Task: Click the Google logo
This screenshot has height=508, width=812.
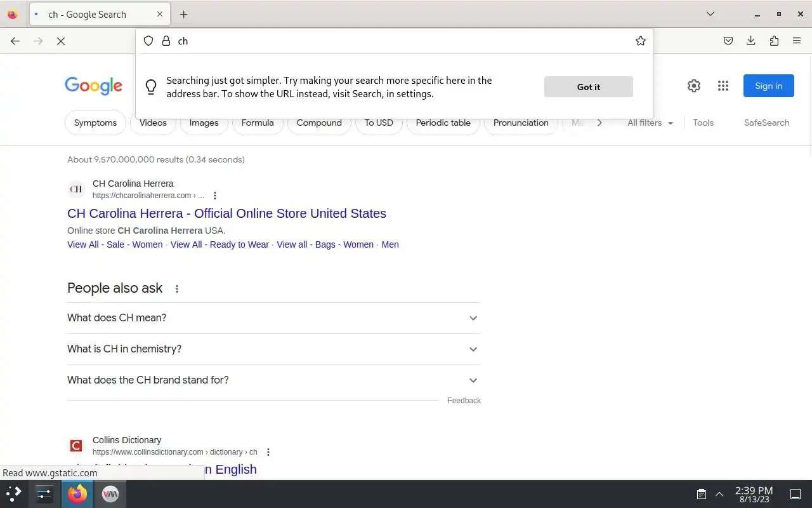Action: pos(93,86)
